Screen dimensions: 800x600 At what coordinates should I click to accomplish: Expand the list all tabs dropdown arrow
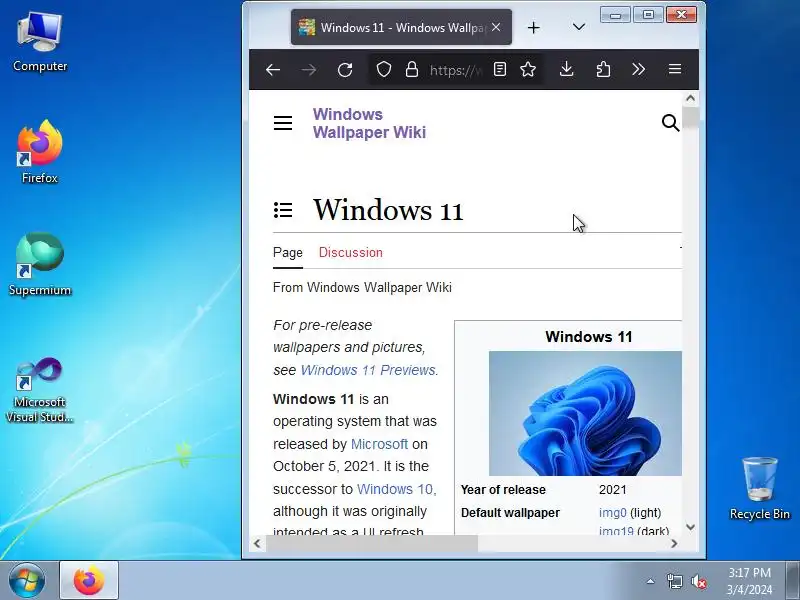579,27
